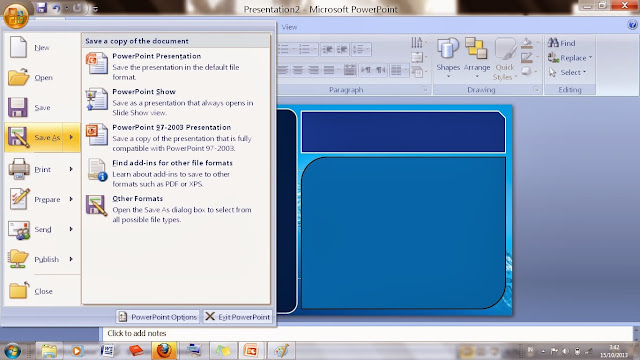Choose Close from the Office menu
640x360 pixels.
coord(42,291)
